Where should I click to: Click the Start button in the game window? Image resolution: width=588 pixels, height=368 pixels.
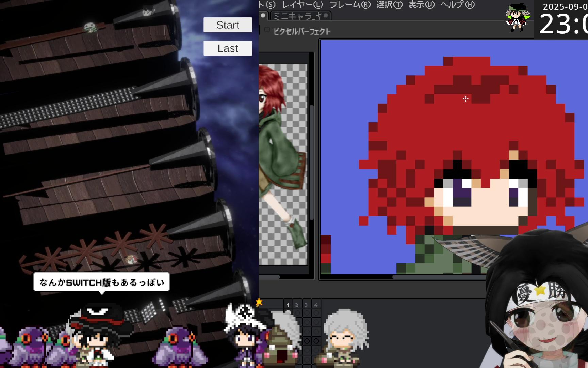click(228, 25)
